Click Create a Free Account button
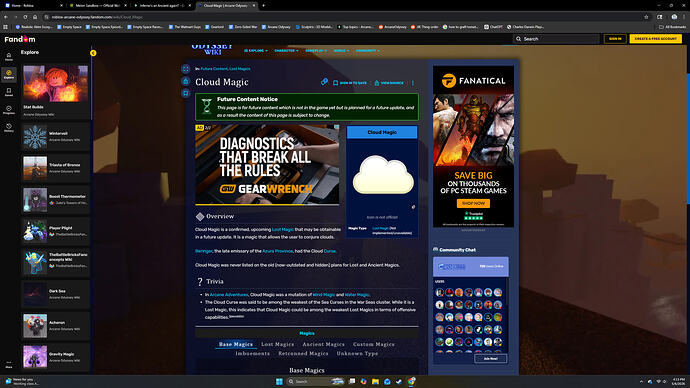The width and height of the screenshot is (690, 388). point(656,39)
